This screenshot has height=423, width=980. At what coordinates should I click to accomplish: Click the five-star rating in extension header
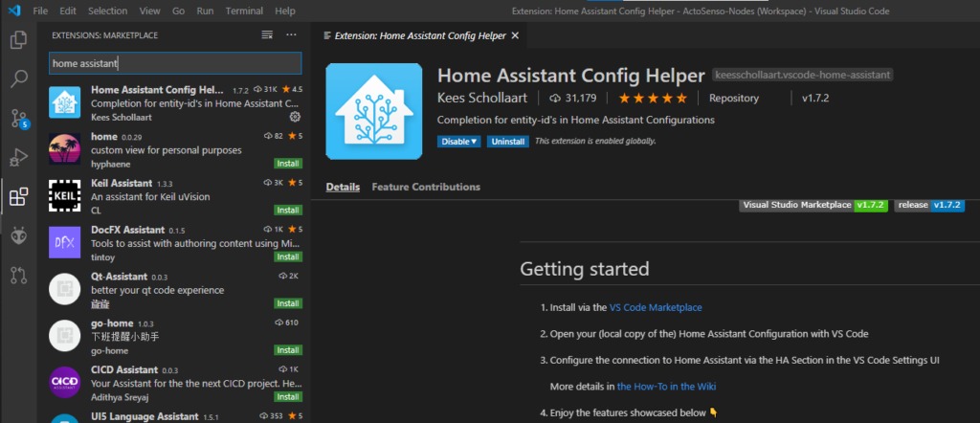coord(653,99)
